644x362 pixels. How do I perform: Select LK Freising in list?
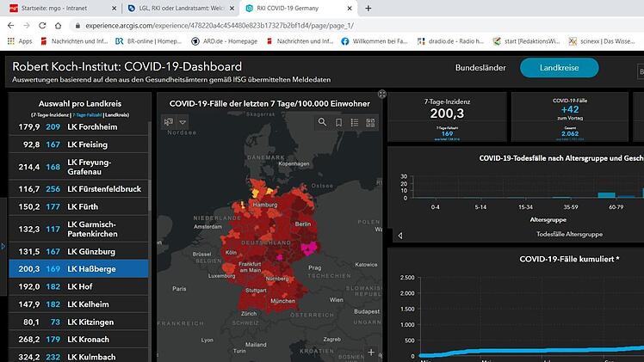click(78, 144)
